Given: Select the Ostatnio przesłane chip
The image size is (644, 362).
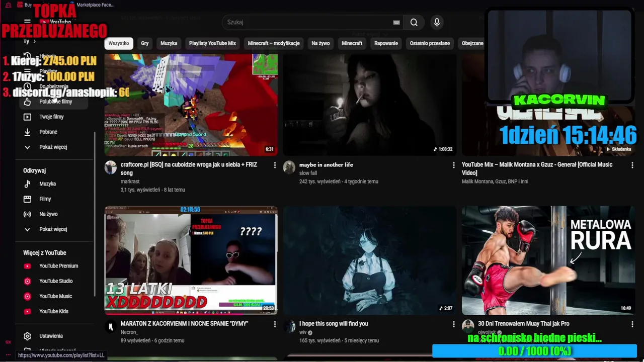Looking at the screenshot, I should pos(430,43).
